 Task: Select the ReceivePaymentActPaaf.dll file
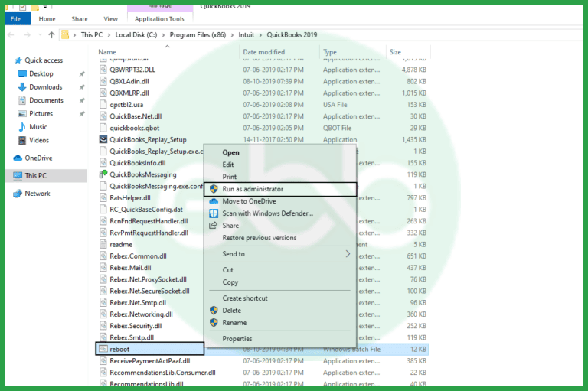pos(149,361)
